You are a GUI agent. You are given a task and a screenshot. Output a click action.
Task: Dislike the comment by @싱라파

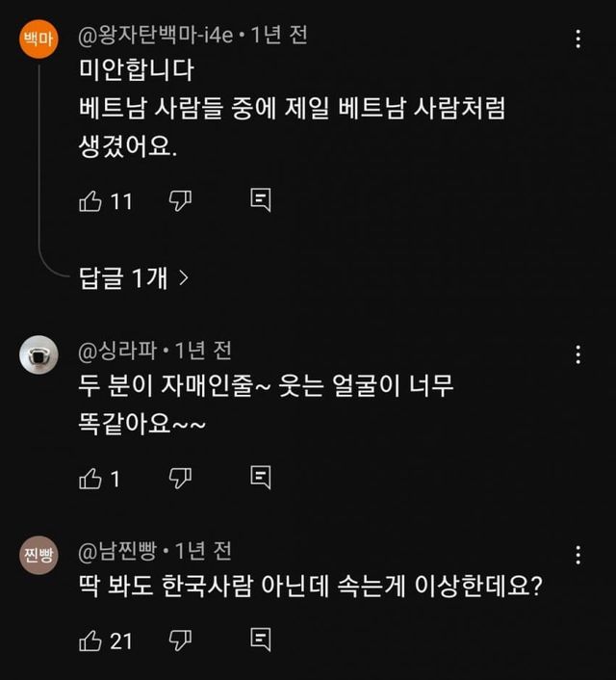180,477
